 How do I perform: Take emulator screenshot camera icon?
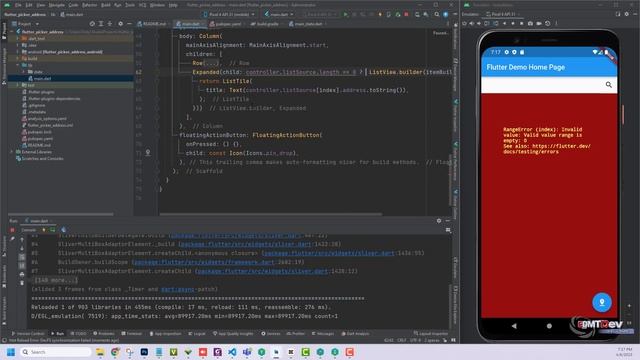click(x=530, y=23)
